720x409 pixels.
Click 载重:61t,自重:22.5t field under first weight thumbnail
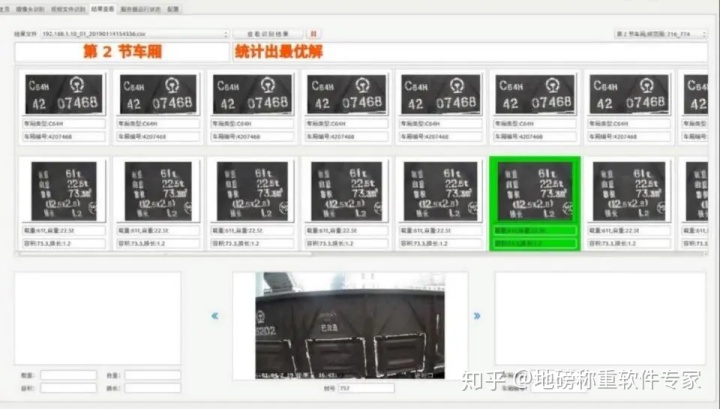tap(64, 230)
